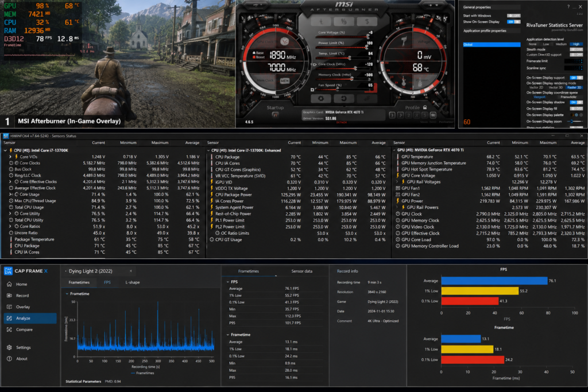588x392 pixels.
Task: Expand Core Ratios row in HWiNFO
Action: (x=10, y=226)
